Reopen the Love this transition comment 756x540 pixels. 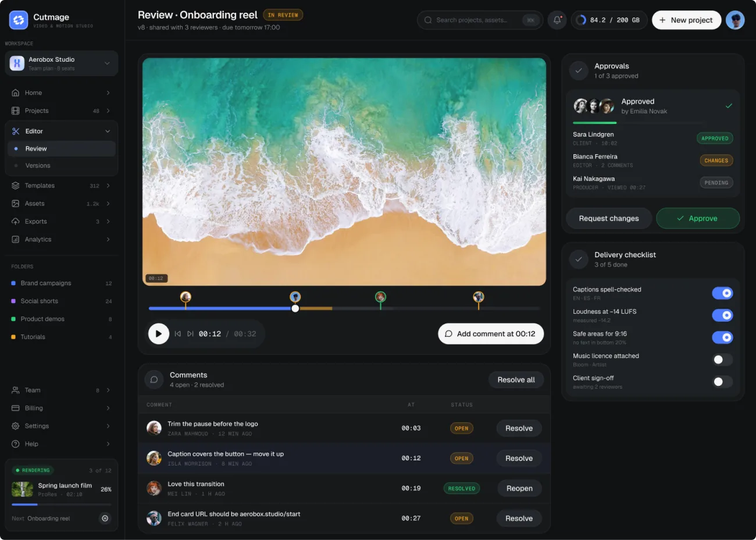point(519,489)
